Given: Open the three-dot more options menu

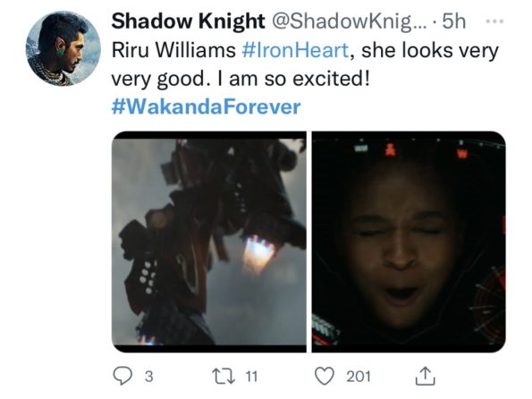Looking at the screenshot, I should pyautogui.click(x=494, y=21).
